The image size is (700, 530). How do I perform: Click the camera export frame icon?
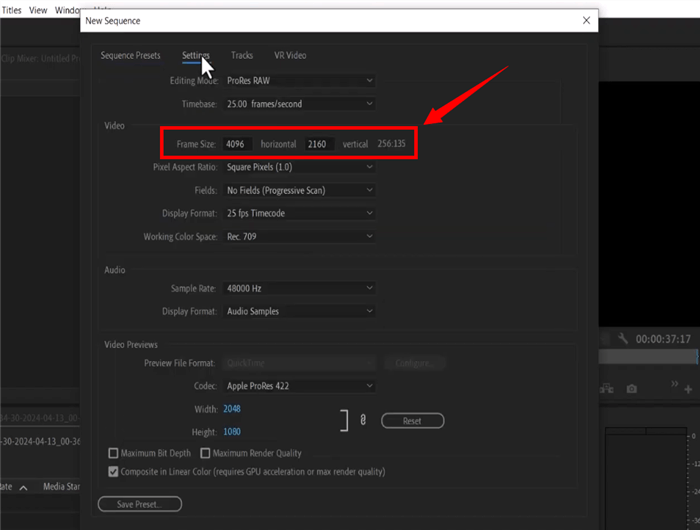(631, 387)
